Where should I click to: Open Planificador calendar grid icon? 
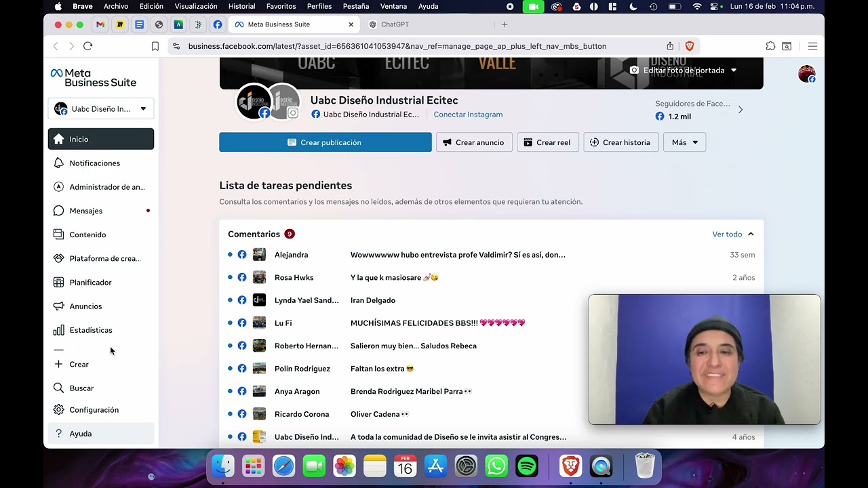[58, 283]
